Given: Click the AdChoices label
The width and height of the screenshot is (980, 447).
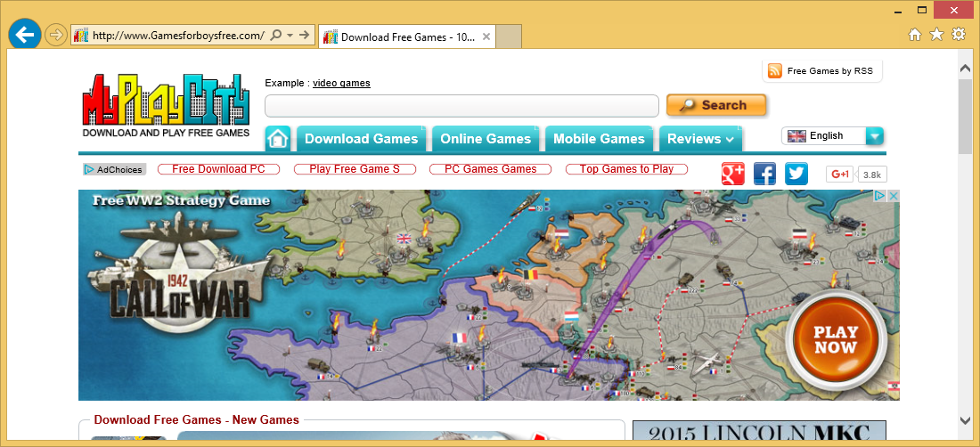Looking at the screenshot, I should click(x=114, y=169).
